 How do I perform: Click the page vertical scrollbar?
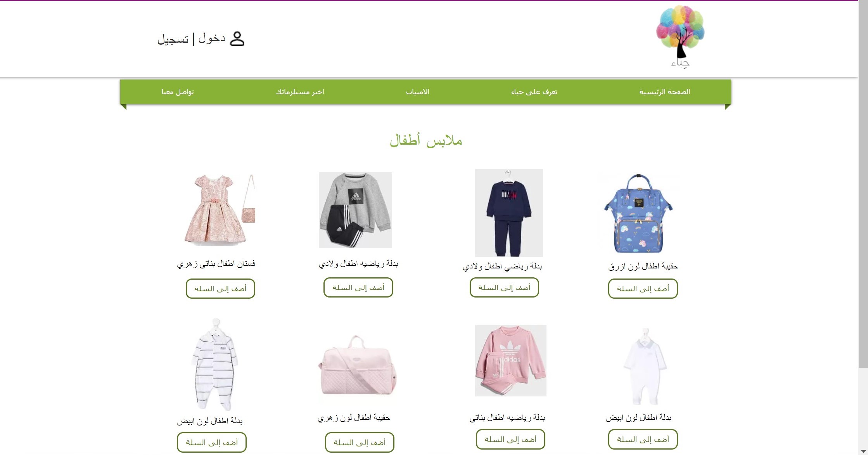[863, 184]
